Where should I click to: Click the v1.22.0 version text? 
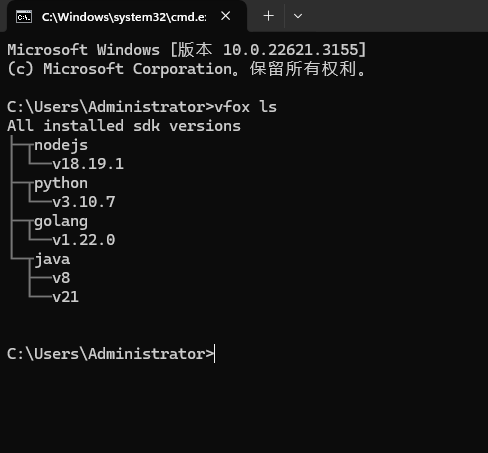[x=84, y=240]
